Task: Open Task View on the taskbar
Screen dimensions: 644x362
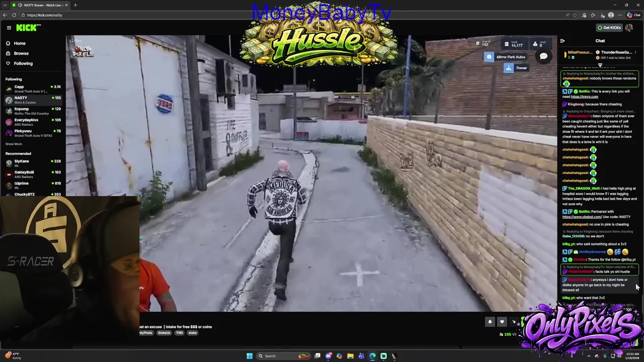Action: [x=317, y=356]
